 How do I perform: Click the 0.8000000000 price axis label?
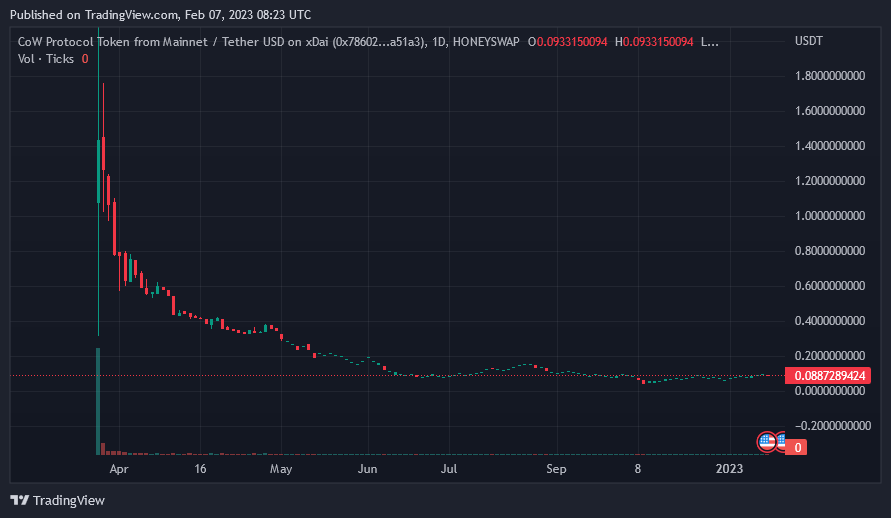point(830,250)
